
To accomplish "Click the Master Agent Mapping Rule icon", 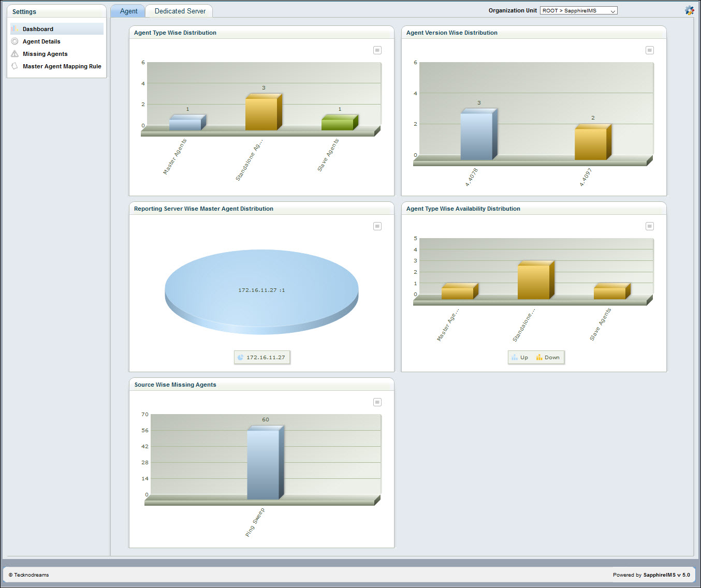I will tap(14, 66).
